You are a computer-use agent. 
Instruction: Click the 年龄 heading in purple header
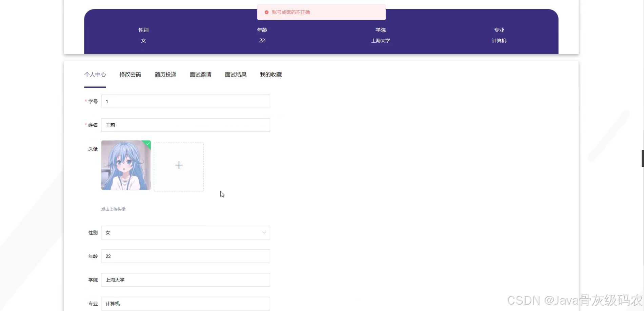[262, 30]
